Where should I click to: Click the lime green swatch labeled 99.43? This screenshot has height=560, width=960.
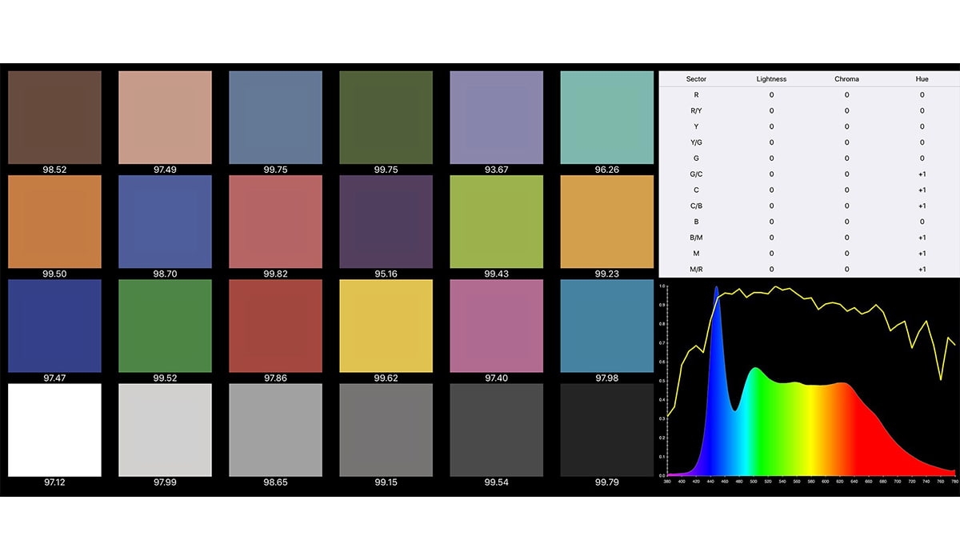[x=496, y=222]
